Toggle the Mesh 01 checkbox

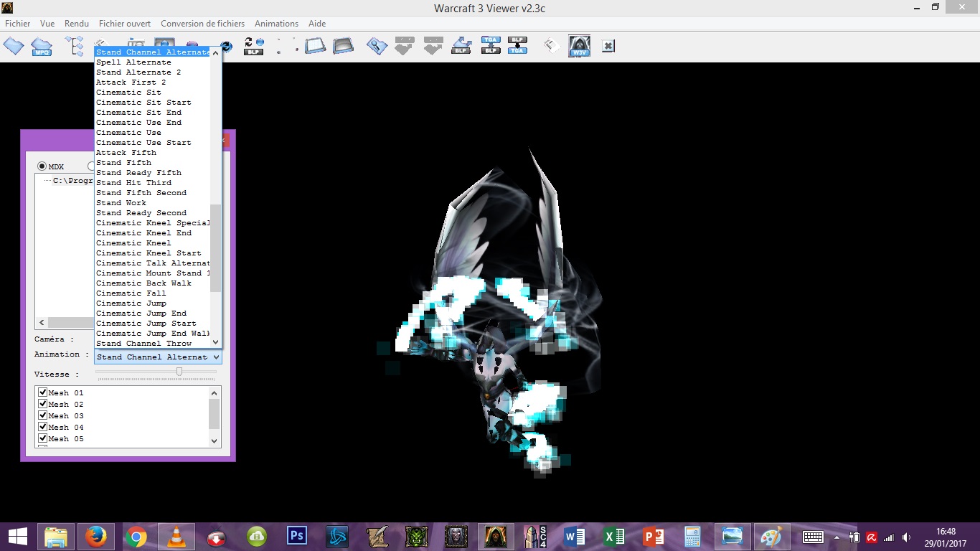(x=43, y=392)
